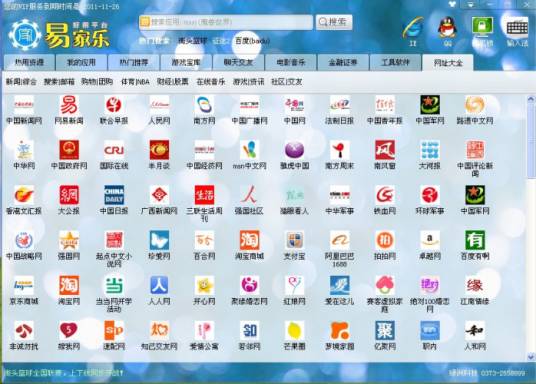Filter by 搜索|邮箱 category
The width and height of the screenshot is (536, 384).
59,82
